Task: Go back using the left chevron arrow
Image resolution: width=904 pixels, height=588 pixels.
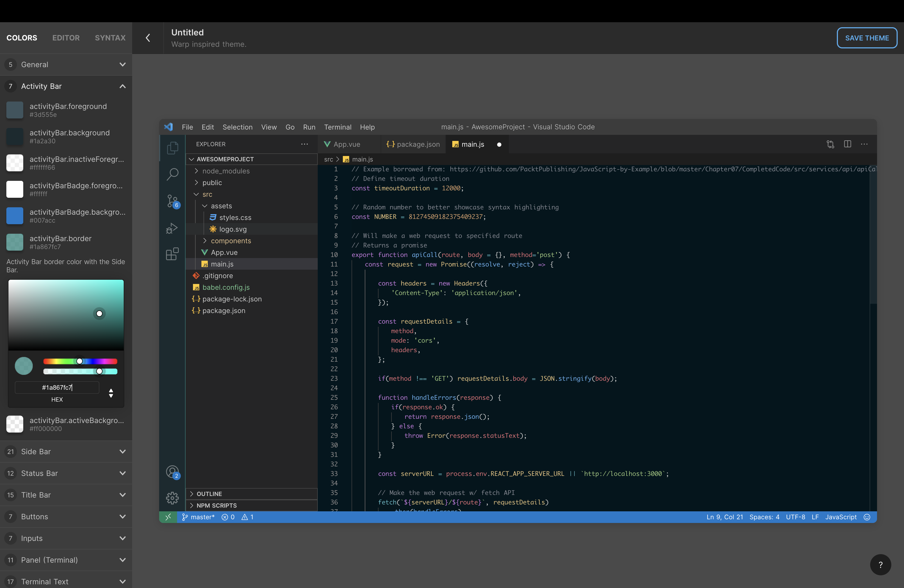Action: pyautogui.click(x=148, y=38)
